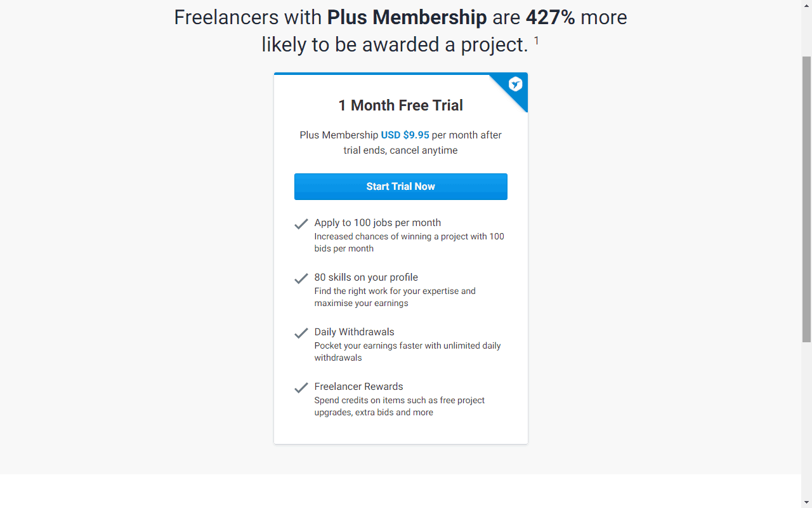This screenshot has width=812, height=508.
Task: Click the page vertical scrollbar thumb
Action: (806, 199)
